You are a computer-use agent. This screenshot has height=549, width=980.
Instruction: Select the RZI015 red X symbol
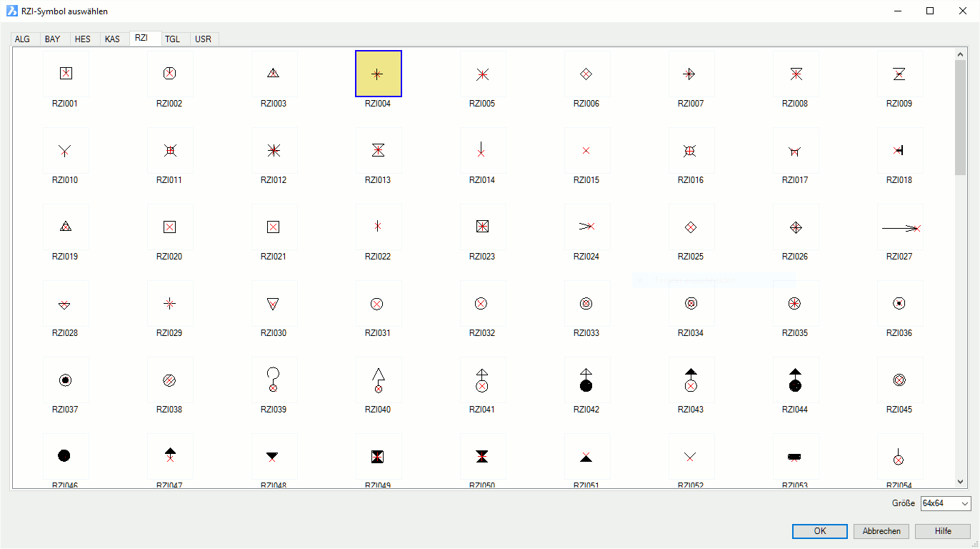tap(587, 150)
